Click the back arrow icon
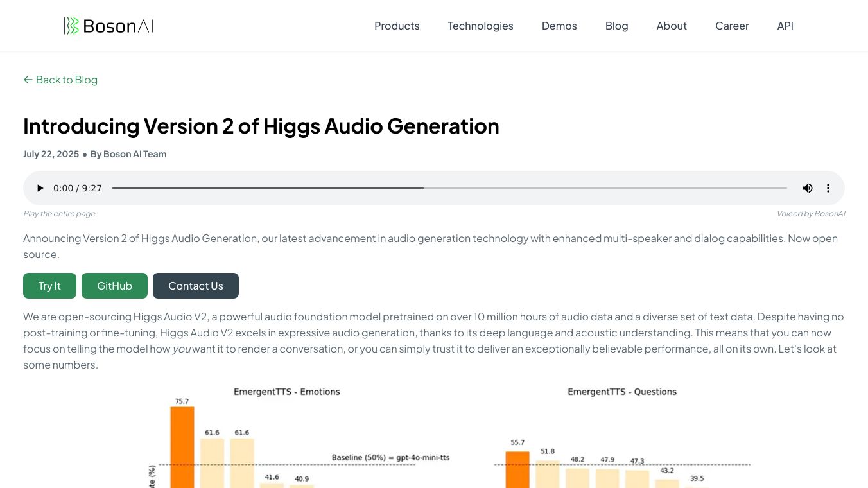 (x=28, y=80)
